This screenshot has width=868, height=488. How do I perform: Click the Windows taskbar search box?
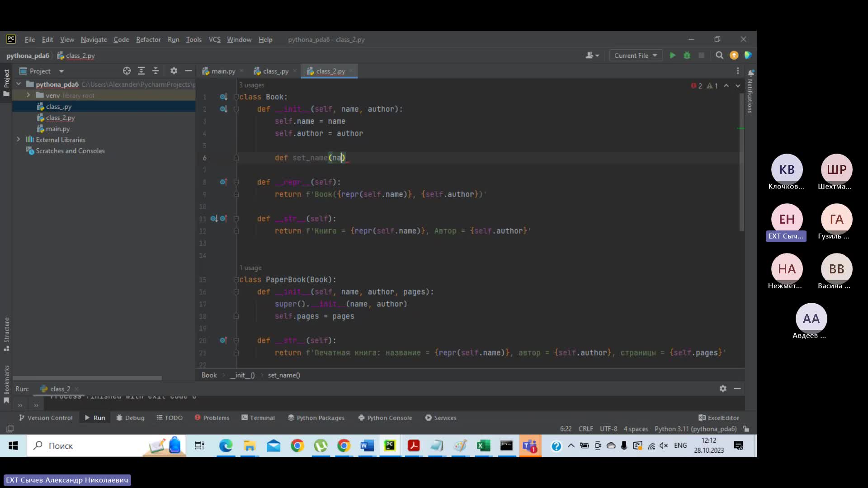[106, 446]
